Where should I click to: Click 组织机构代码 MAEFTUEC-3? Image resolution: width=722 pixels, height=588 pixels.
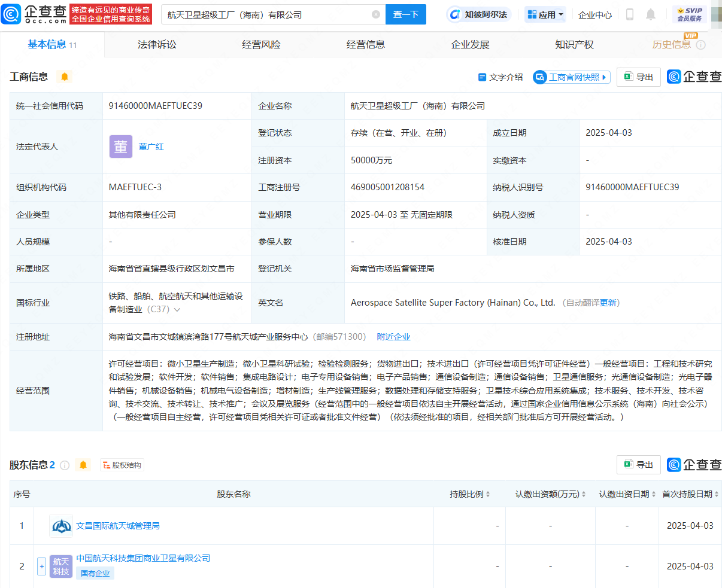click(135, 187)
